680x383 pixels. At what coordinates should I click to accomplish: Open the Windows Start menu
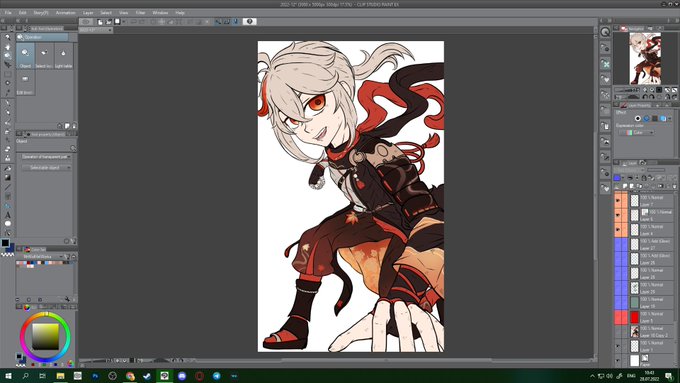[8, 376]
